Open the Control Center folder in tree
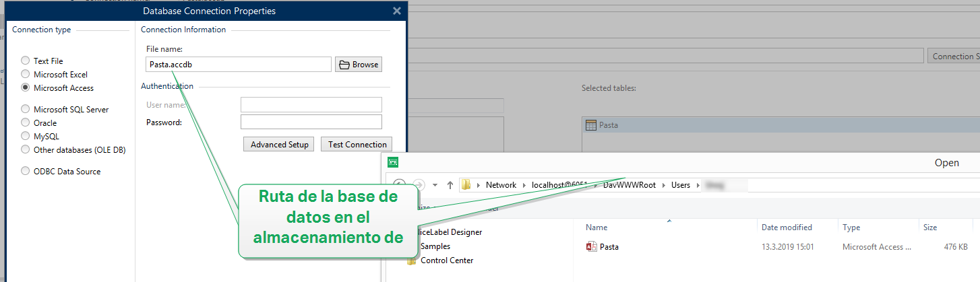The image size is (980, 282). [x=447, y=260]
